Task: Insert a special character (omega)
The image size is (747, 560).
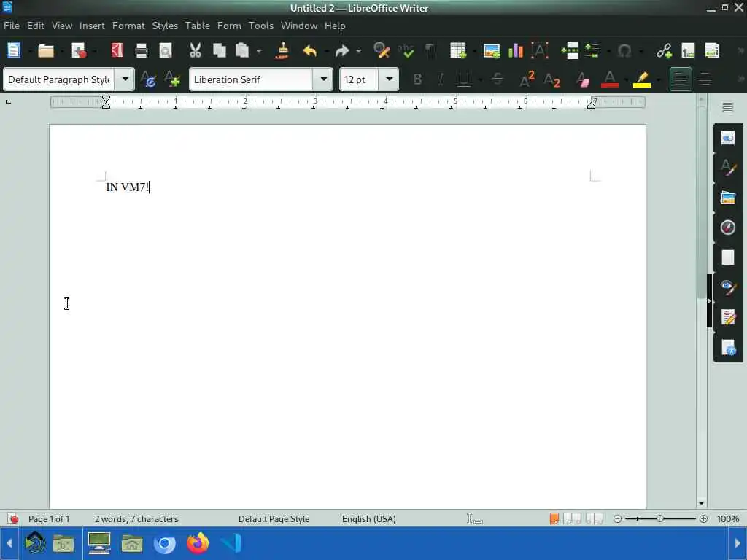Action: click(x=624, y=50)
